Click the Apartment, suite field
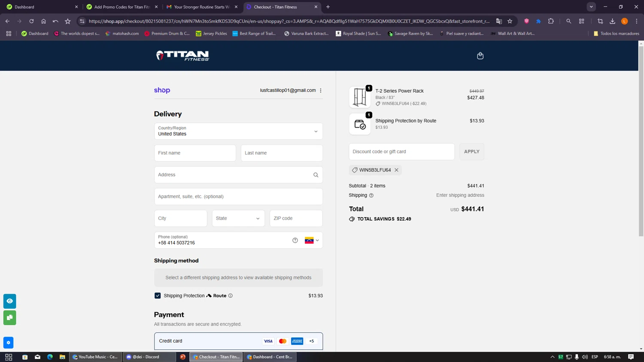This screenshot has width=644, height=362. tap(238, 197)
